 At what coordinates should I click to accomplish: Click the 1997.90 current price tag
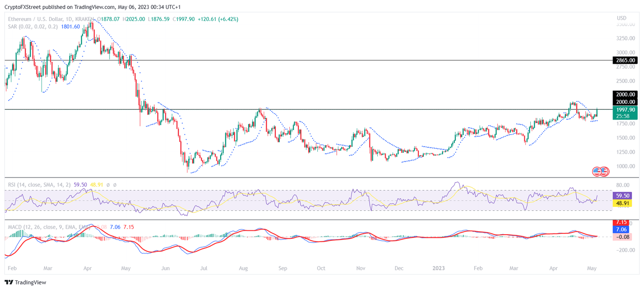click(625, 110)
